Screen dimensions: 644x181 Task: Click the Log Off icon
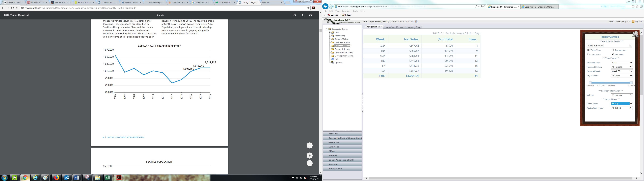point(633,21)
